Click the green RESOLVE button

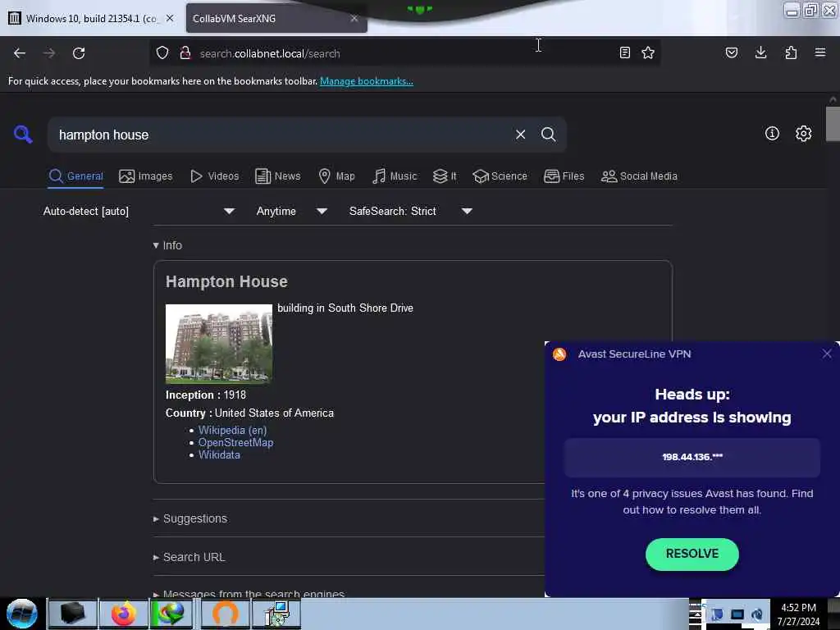(692, 554)
